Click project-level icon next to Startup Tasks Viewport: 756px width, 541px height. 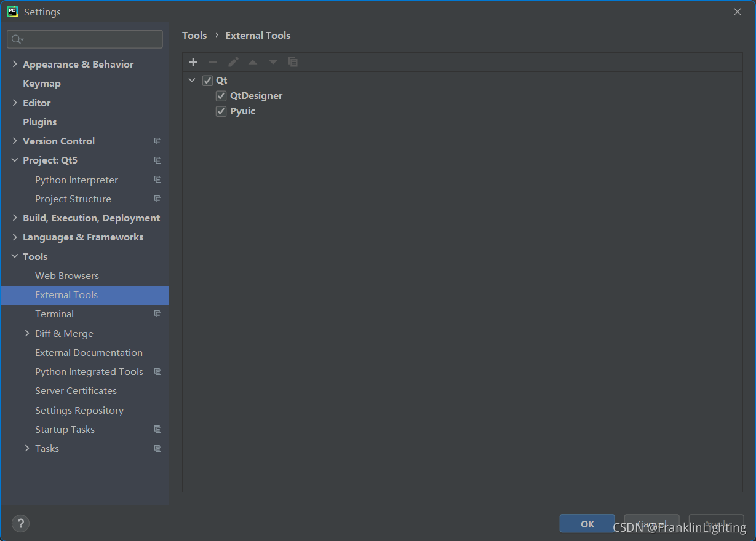coord(157,430)
